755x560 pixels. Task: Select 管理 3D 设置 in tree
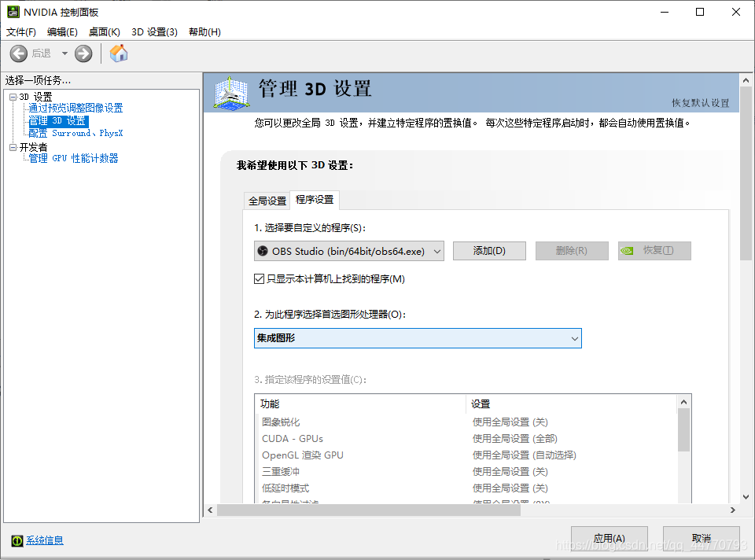[x=57, y=120]
